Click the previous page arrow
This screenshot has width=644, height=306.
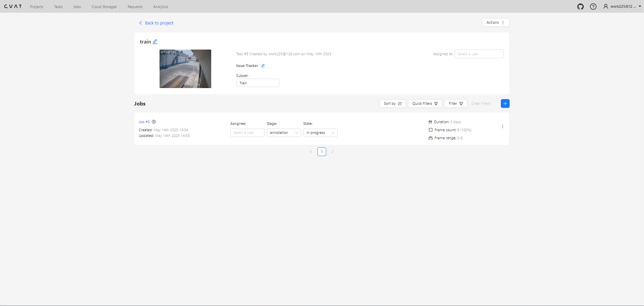pyautogui.click(x=311, y=152)
